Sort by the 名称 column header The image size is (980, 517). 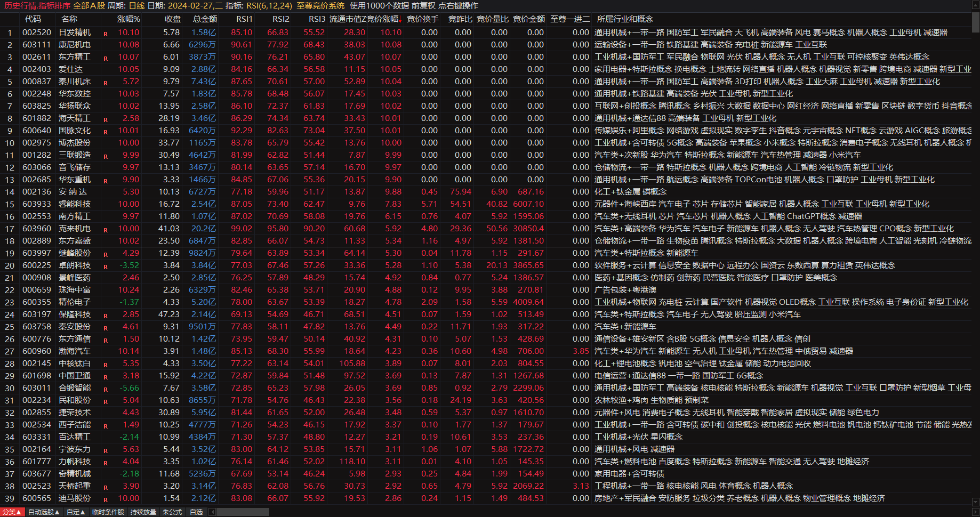tap(69, 19)
